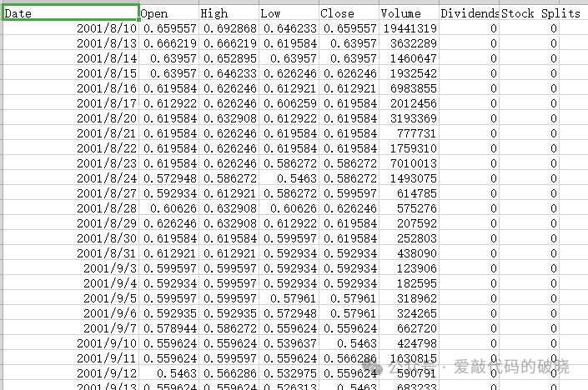Select the Open column header cell
588x390 pixels.
point(169,13)
